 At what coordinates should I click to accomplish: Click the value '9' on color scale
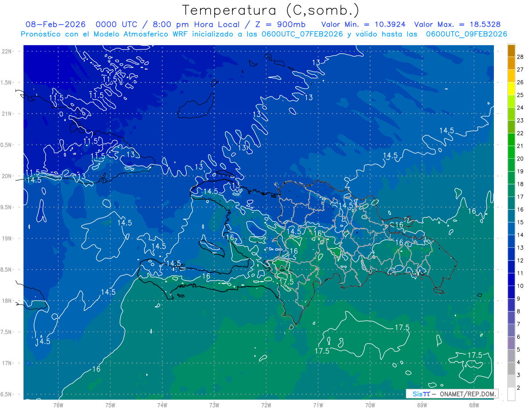click(519, 299)
